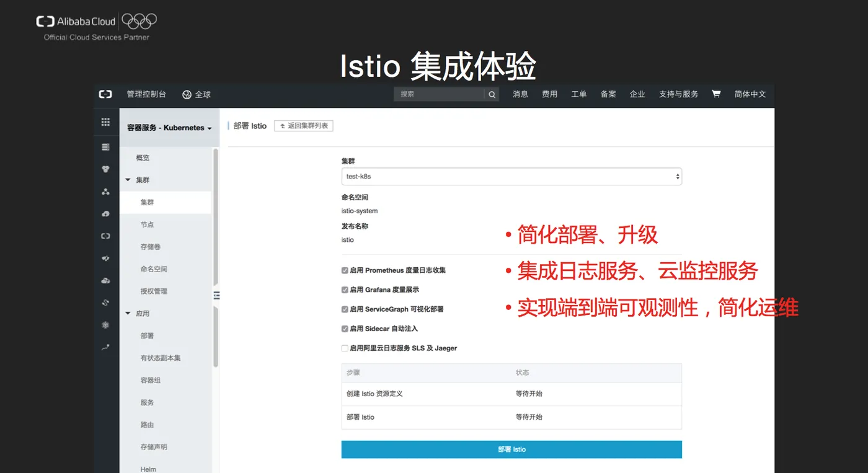Click the chart line icon in left rail
The image size is (868, 473).
click(x=105, y=347)
